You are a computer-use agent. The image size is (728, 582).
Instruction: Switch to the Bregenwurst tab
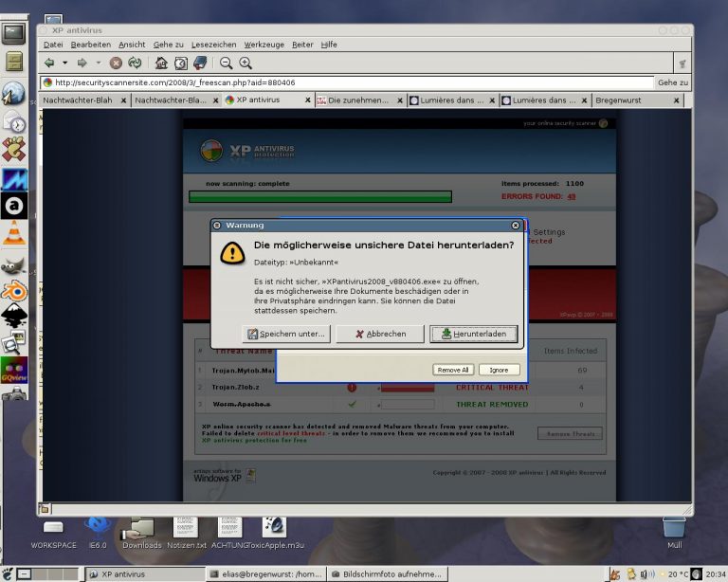point(637,100)
